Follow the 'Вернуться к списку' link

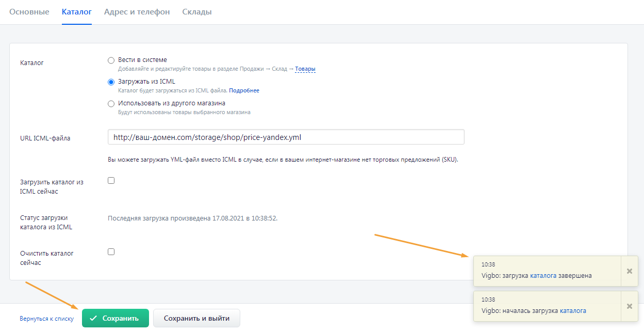pyautogui.click(x=47, y=319)
